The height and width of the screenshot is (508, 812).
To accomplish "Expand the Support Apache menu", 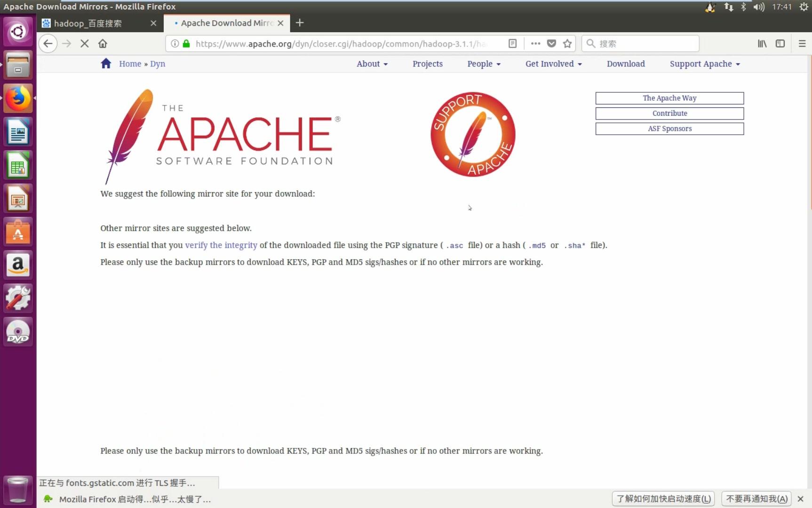I will click(703, 64).
